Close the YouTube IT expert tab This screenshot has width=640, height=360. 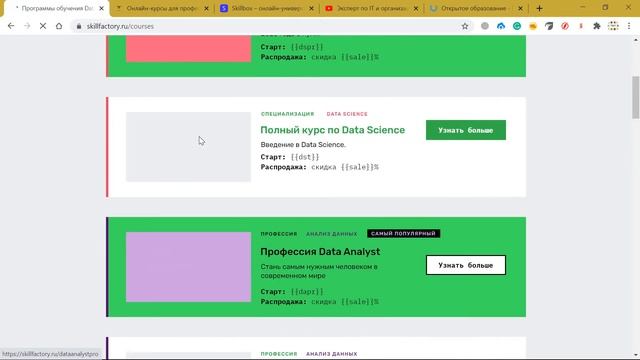coord(416,8)
